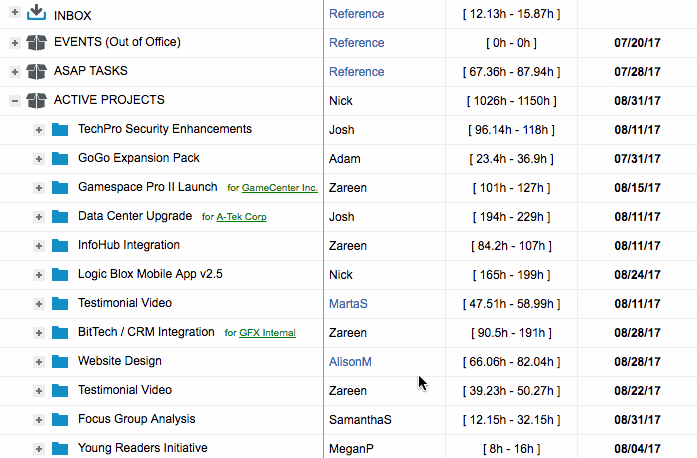Expand the Logic Blox Mobile App project
This screenshot has height=458, width=697.
38,275
